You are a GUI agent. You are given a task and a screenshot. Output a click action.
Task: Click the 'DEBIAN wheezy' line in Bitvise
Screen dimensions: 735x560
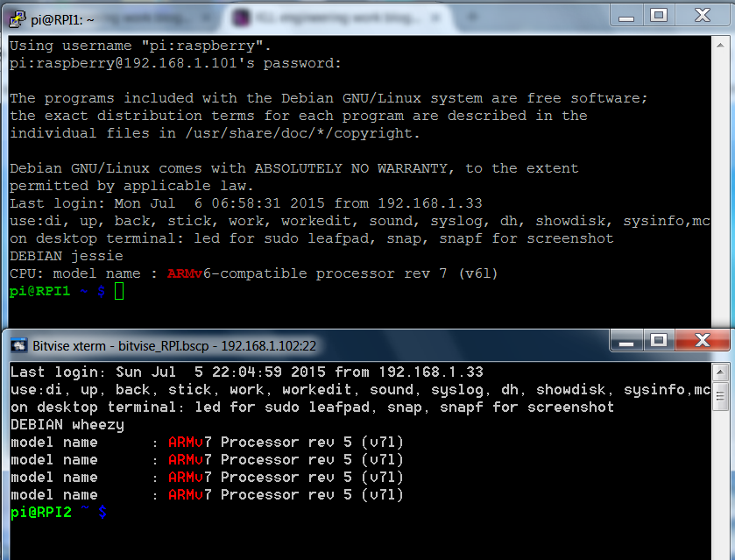coord(67,425)
